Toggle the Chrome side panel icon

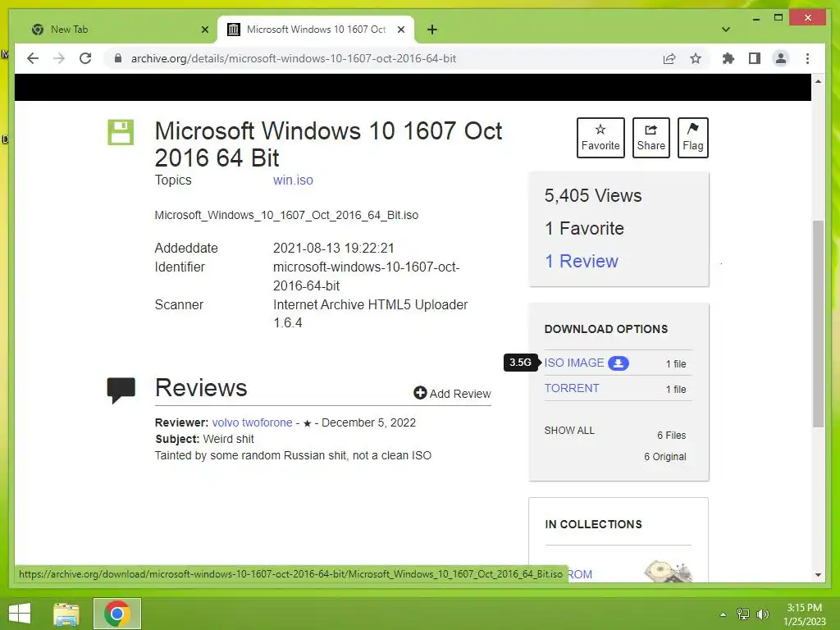point(755,58)
